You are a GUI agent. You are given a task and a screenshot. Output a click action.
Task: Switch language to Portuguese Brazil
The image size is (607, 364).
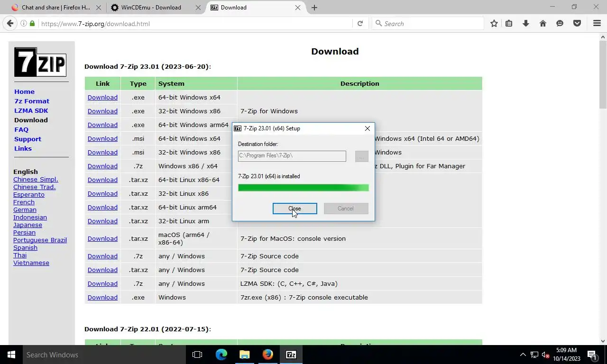pyautogui.click(x=40, y=240)
